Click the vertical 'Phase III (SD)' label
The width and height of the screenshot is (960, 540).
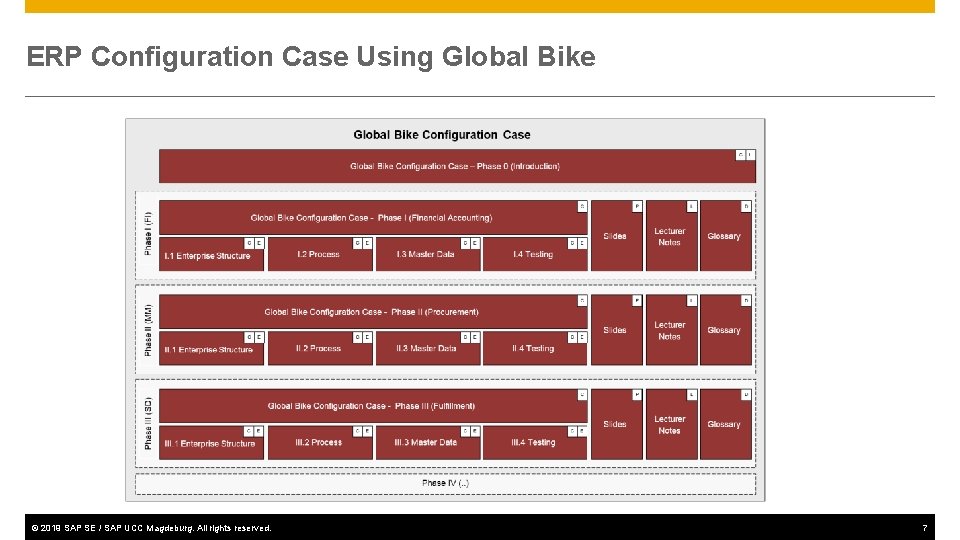click(148, 424)
